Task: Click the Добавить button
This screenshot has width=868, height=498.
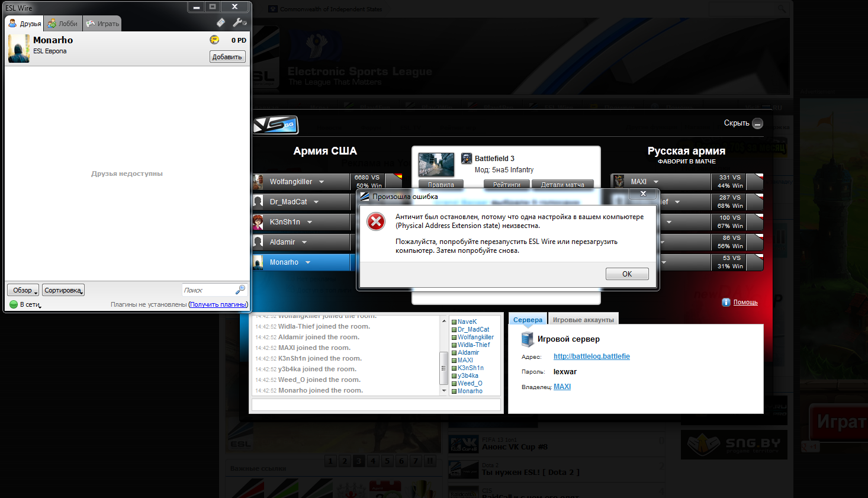Action: click(x=227, y=57)
